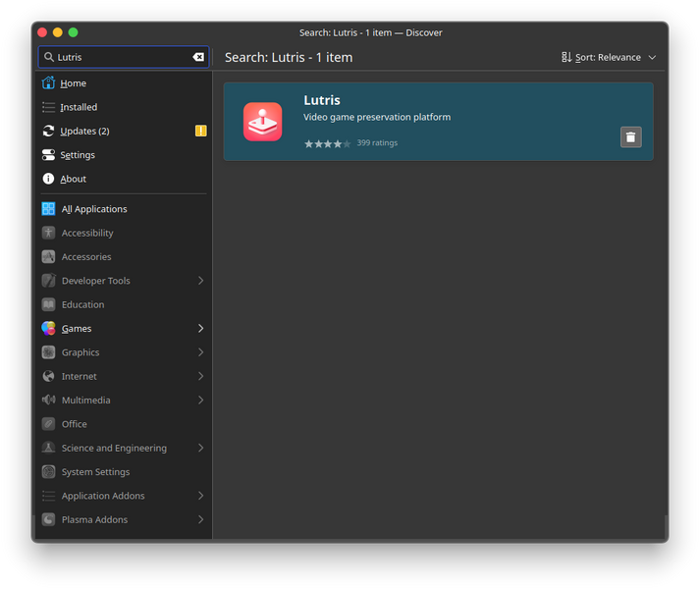Click the Installed list icon
The height and width of the screenshot is (589, 700).
48,107
